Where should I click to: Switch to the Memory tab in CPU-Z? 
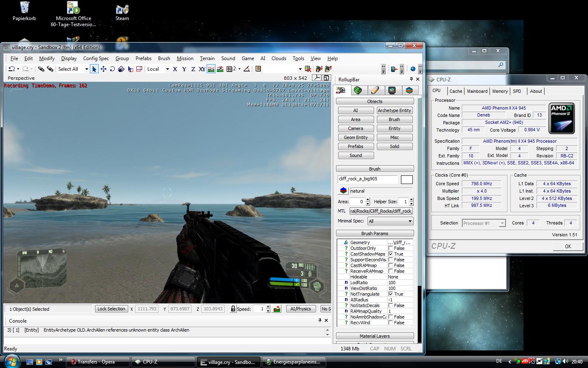point(500,91)
